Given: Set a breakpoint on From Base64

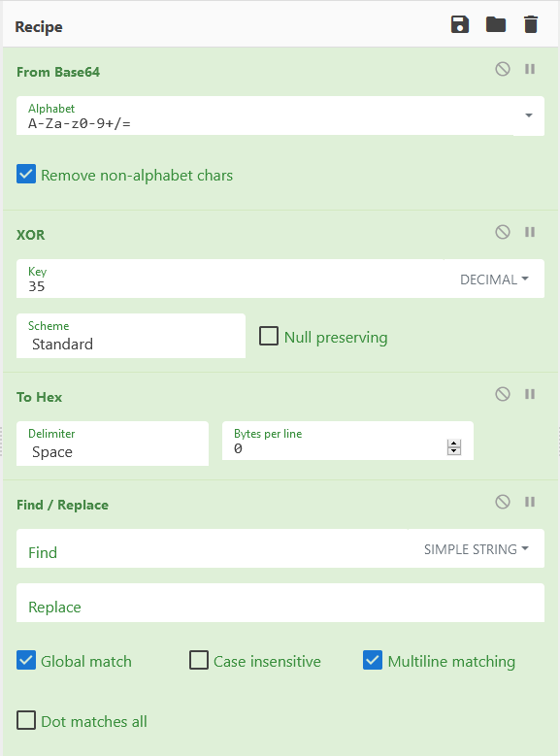Looking at the screenshot, I should coord(530,70).
